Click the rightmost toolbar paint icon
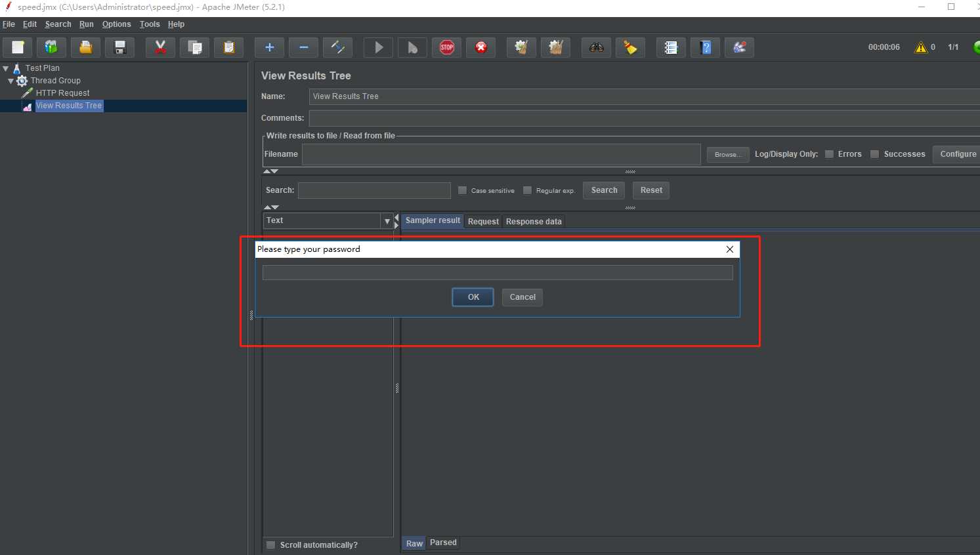 tap(739, 47)
